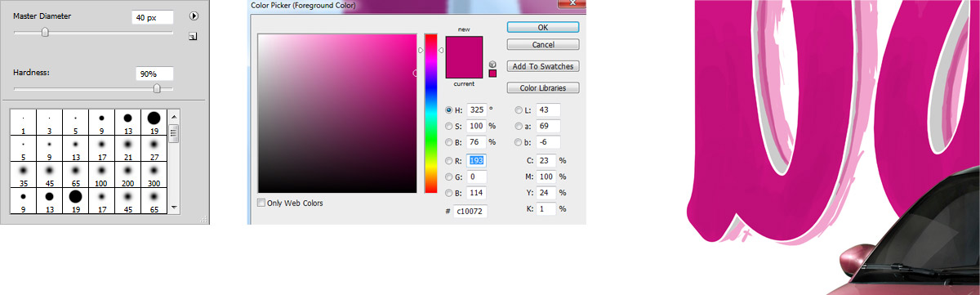The height and width of the screenshot is (295, 980).
Task: Select the brightness B radio button
Action: pos(449,143)
